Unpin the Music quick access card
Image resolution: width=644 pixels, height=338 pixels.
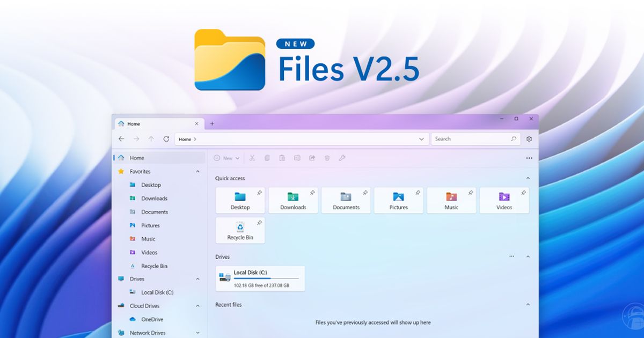(x=471, y=193)
